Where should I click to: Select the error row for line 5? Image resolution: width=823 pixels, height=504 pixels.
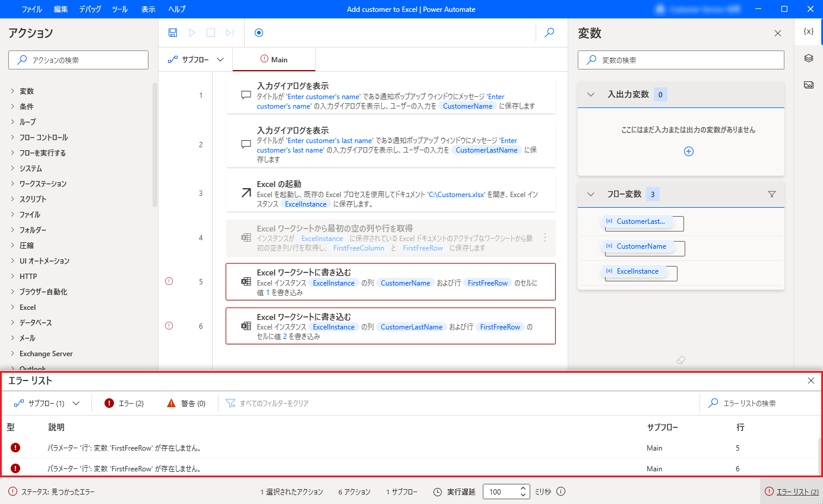[410, 448]
